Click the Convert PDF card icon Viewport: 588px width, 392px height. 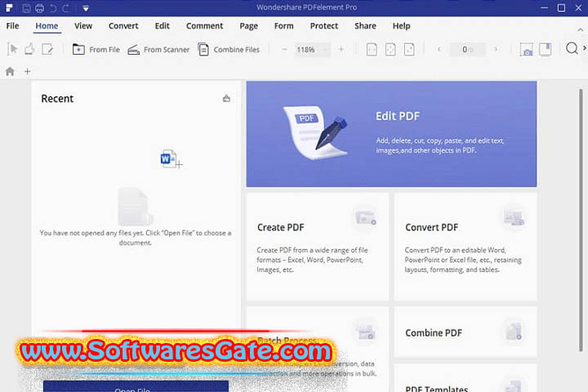coord(514,217)
